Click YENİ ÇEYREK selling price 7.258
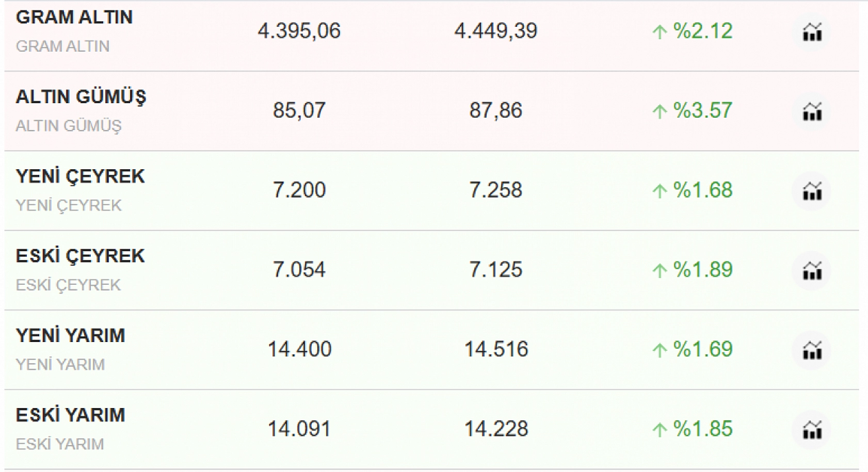Screen dimensions: 868x472 point(495,190)
